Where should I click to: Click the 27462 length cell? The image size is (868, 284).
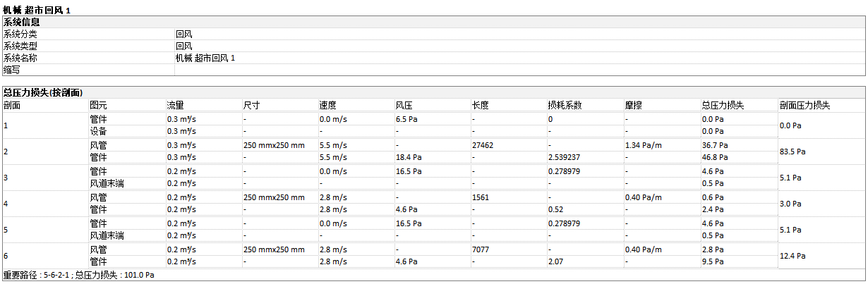(484, 145)
